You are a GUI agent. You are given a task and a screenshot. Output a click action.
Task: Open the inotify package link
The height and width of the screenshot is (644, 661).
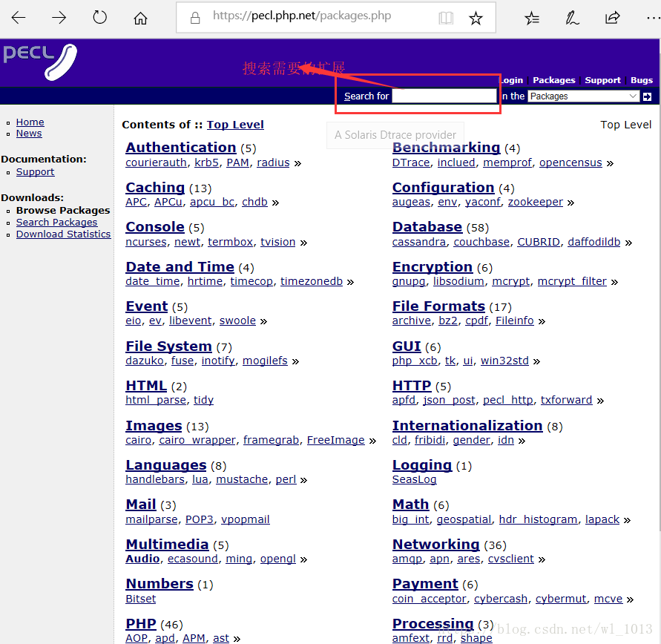point(218,361)
